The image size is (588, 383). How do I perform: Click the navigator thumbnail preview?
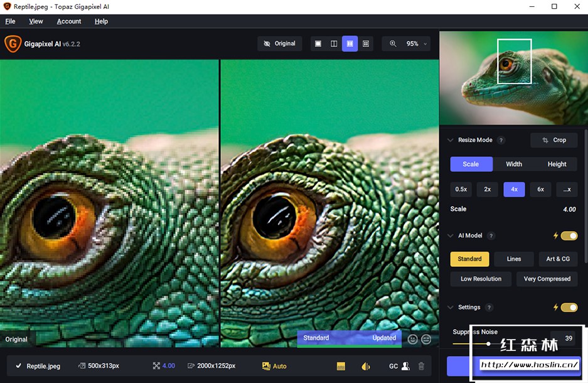pyautogui.click(x=513, y=78)
